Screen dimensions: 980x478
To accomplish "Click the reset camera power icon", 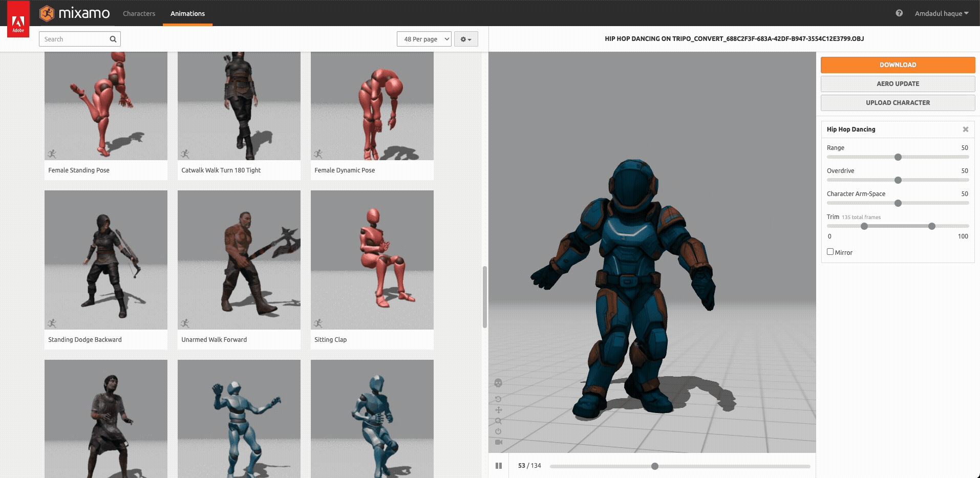I will click(x=498, y=431).
